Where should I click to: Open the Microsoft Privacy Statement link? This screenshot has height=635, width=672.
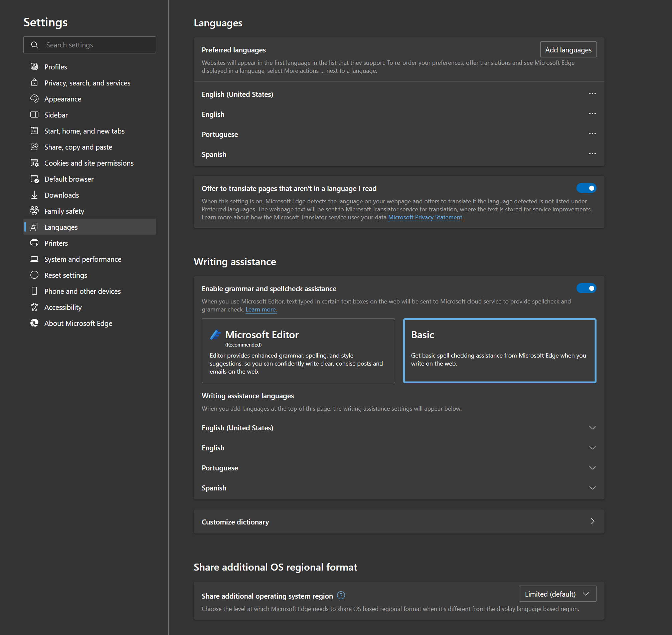[425, 217]
